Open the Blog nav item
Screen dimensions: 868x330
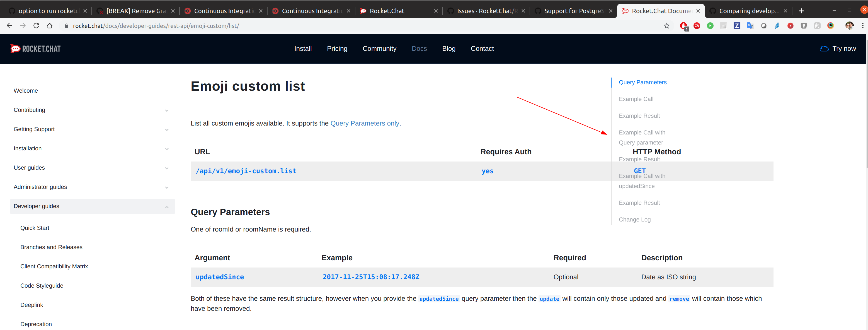pos(448,49)
